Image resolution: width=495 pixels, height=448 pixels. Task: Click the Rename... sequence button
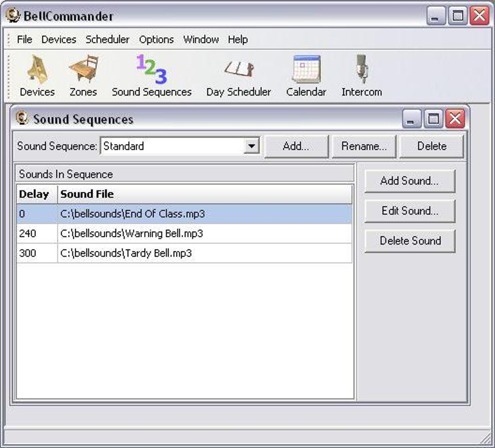[x=363, y=146]
